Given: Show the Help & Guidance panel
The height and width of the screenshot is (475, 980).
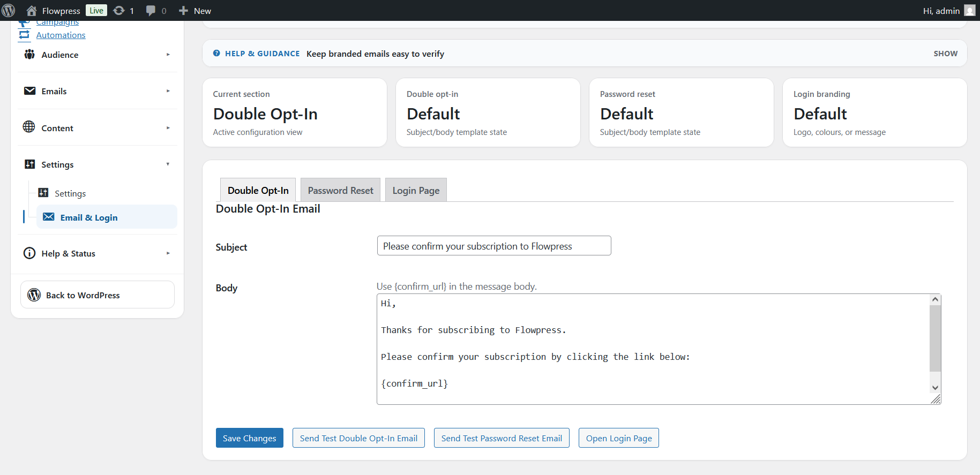Looking at the screenshot, I should [x=945, y=54].
